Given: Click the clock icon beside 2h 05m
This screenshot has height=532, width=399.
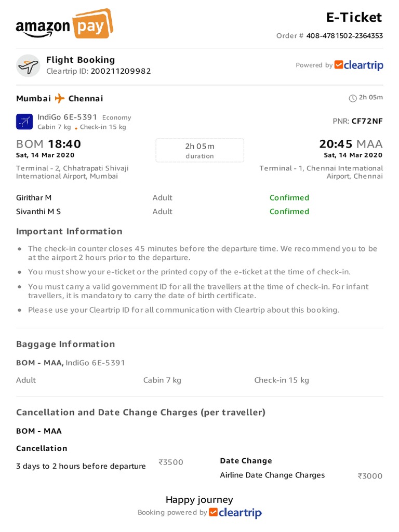Looking at the screenshot, I should pyautogui.click(x=353, y=98).
